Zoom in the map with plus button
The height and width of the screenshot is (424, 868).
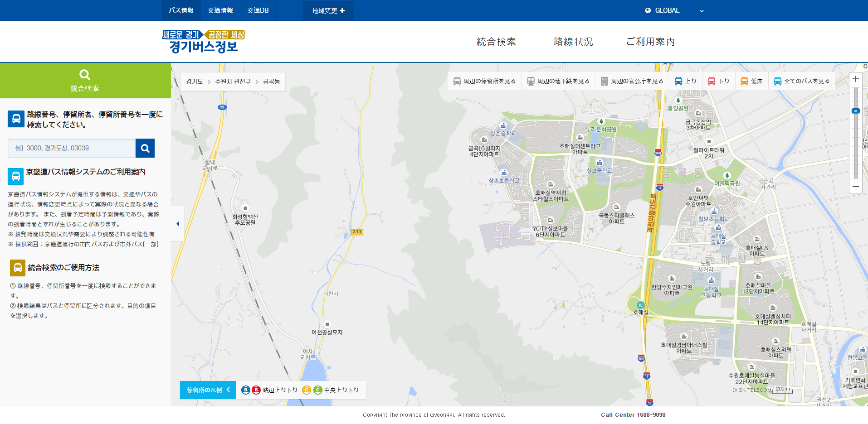pos(856,79)
